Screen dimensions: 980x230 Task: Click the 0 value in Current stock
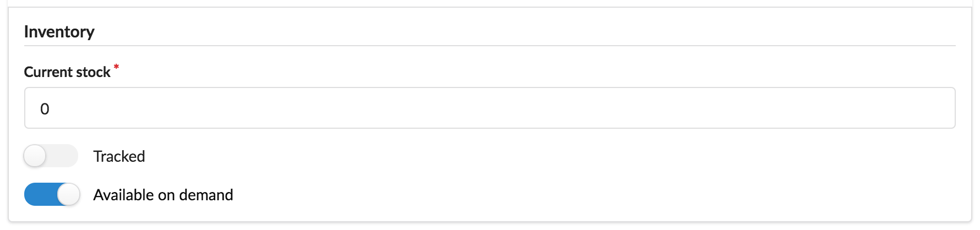coord(45,109)
